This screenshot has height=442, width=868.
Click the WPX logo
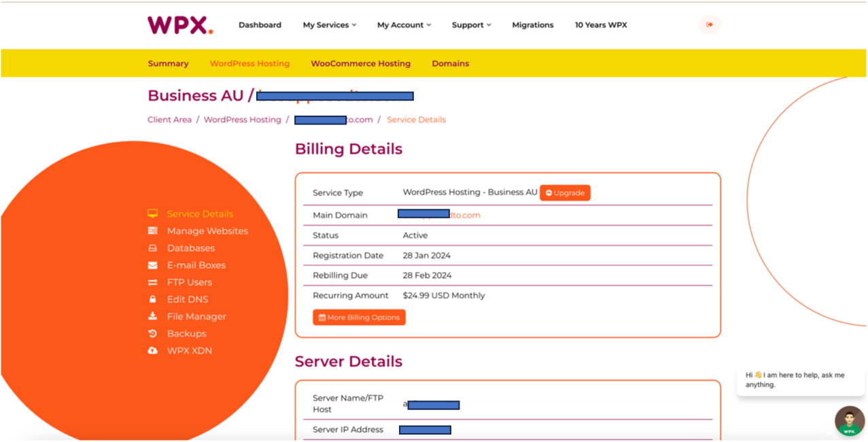click(x=180, y=25)
